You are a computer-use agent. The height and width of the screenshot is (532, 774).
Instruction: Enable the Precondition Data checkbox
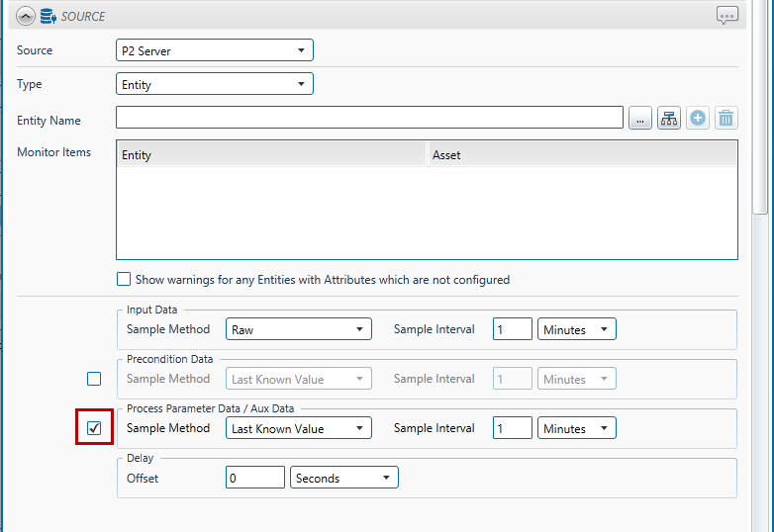pos(94,379)
